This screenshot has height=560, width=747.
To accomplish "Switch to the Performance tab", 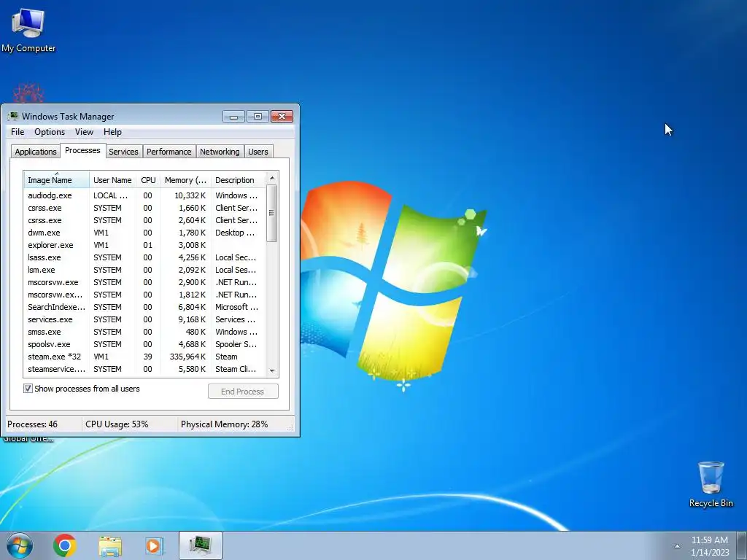I will click(x=169, y=152).
